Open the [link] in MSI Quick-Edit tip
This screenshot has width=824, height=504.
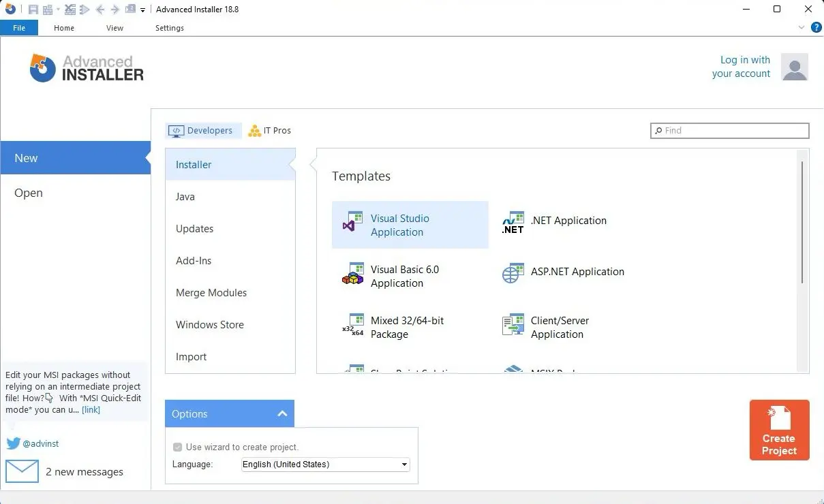[91, 410]
